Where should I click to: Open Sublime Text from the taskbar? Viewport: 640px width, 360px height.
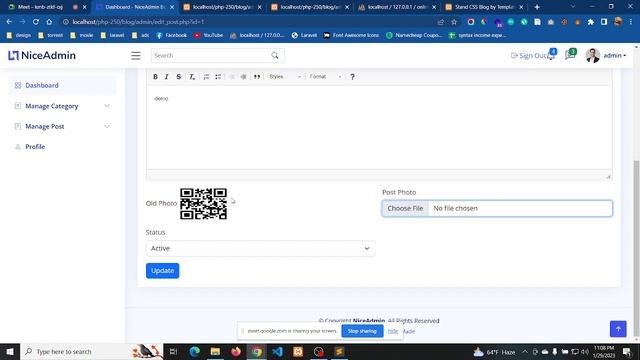340,351
